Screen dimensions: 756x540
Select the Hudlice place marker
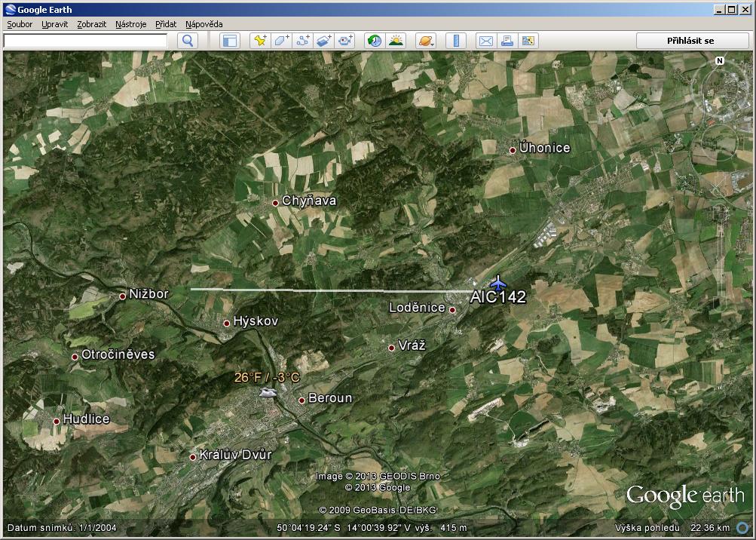57,422
